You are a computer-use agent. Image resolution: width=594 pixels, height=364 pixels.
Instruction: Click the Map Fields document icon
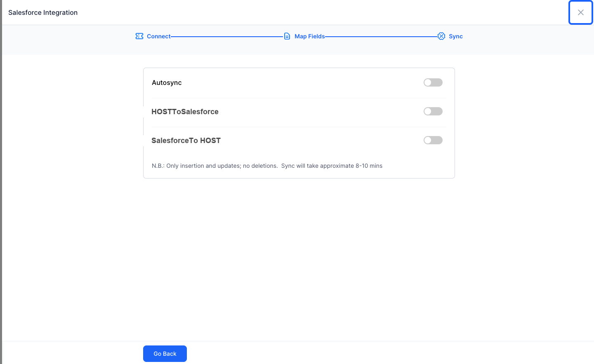[287, 36]
